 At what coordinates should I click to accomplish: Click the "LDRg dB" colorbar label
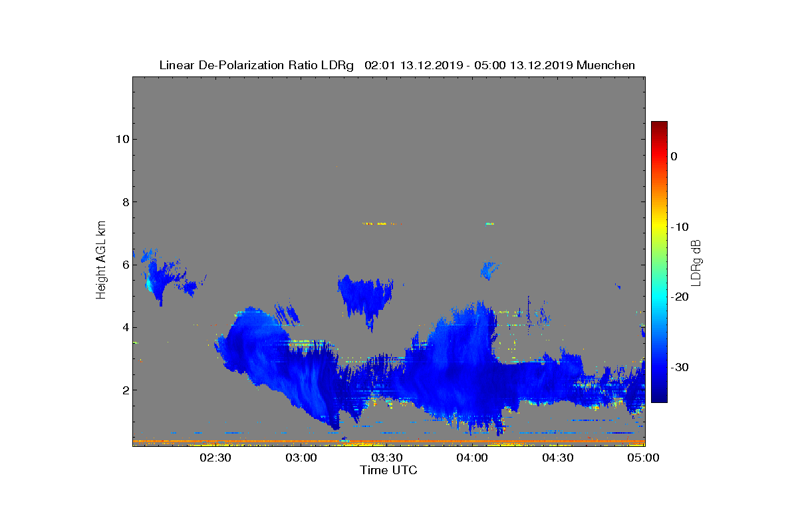point(696,262)
